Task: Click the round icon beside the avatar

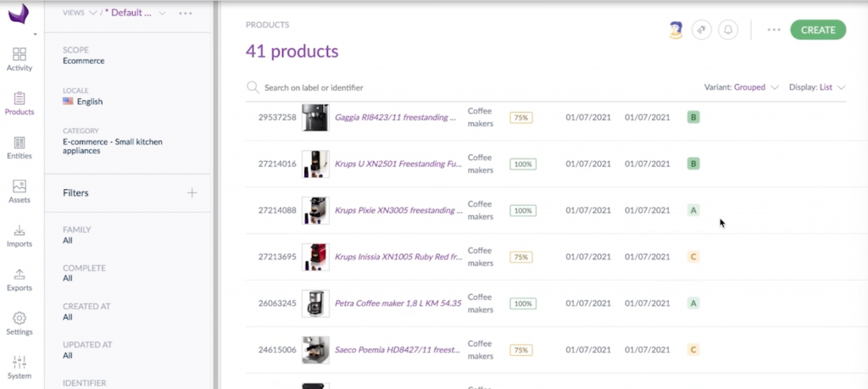Action: pyautogui.click(x=701, y=30)
